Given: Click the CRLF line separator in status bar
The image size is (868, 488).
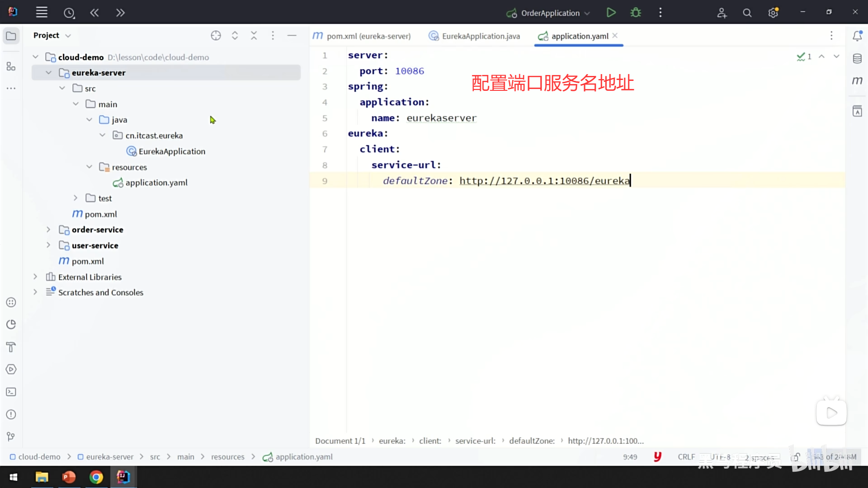Looking at the screenshot, I should coord(686,457).
